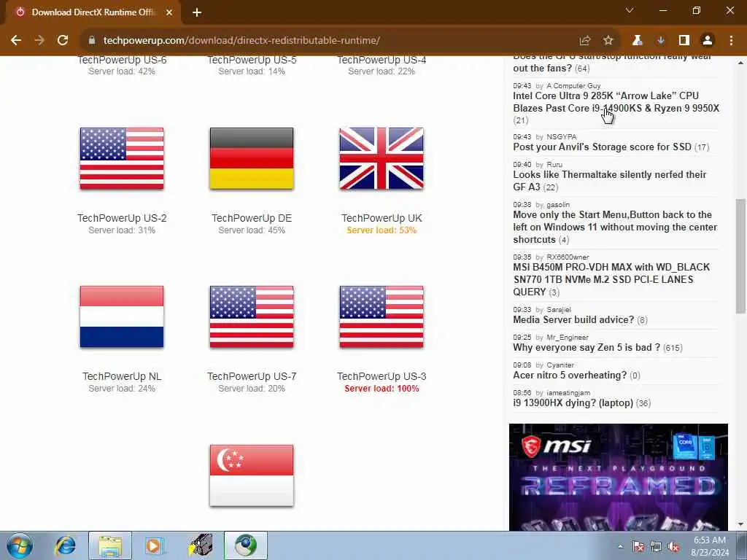Open the user profile avatar icon
This screenshot has width=747, height=560.
click(708, 41)
